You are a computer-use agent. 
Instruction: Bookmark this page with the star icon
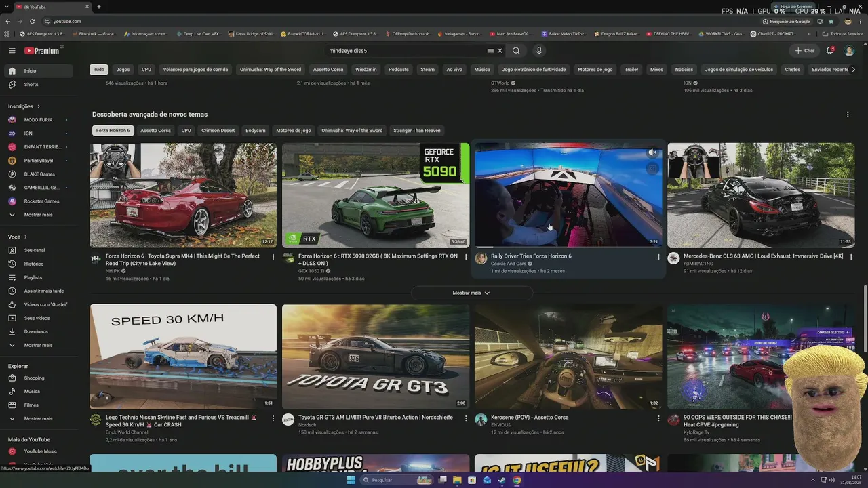(x=831, y=22)
